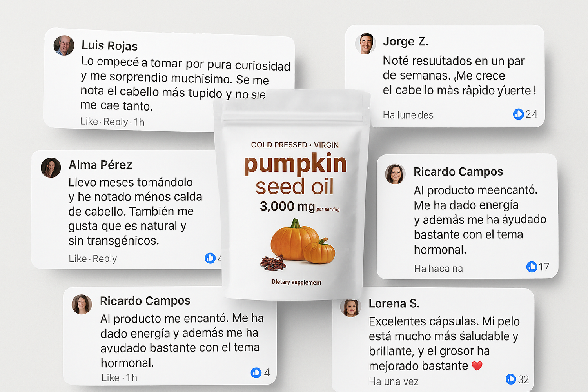Click thumbs-up icon on Alma Pérez's comment

pyautogui.click(x=210, y=258)
